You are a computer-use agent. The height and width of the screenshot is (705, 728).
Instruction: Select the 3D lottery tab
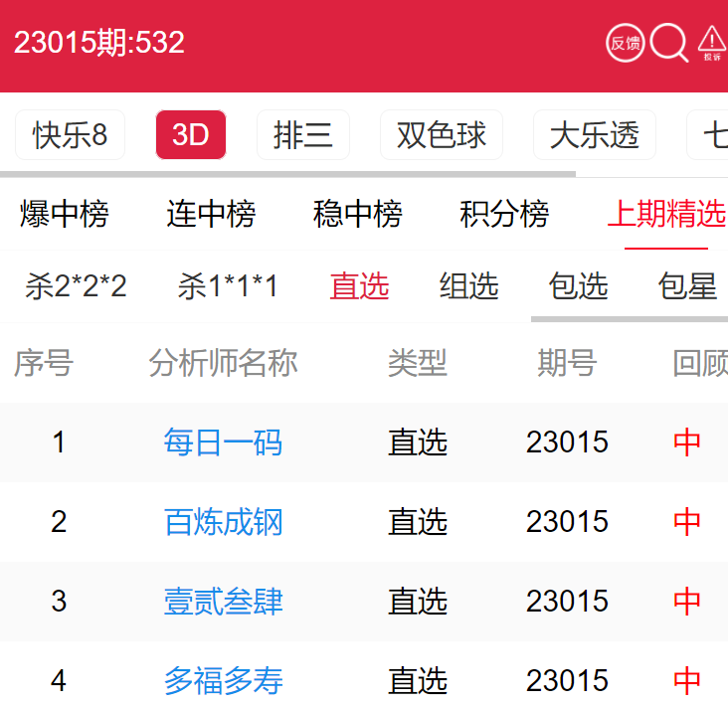tap(191, 135)
